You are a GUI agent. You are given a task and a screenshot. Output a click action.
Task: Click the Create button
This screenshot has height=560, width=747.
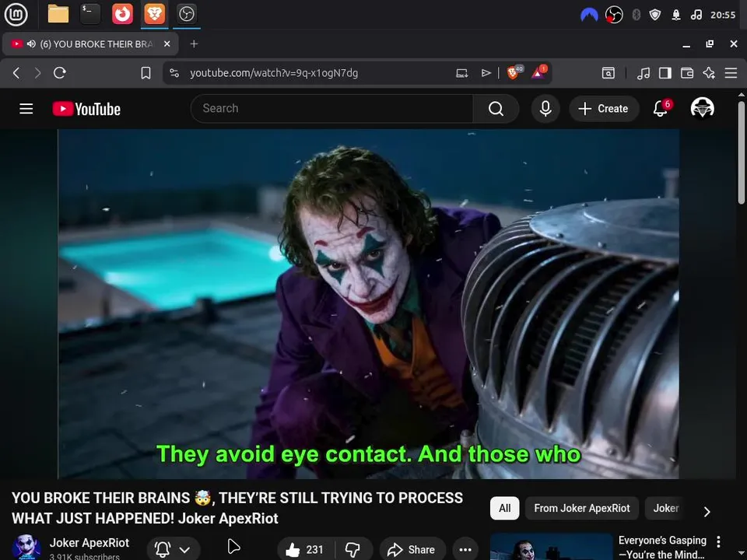click(x=604, y=109)
